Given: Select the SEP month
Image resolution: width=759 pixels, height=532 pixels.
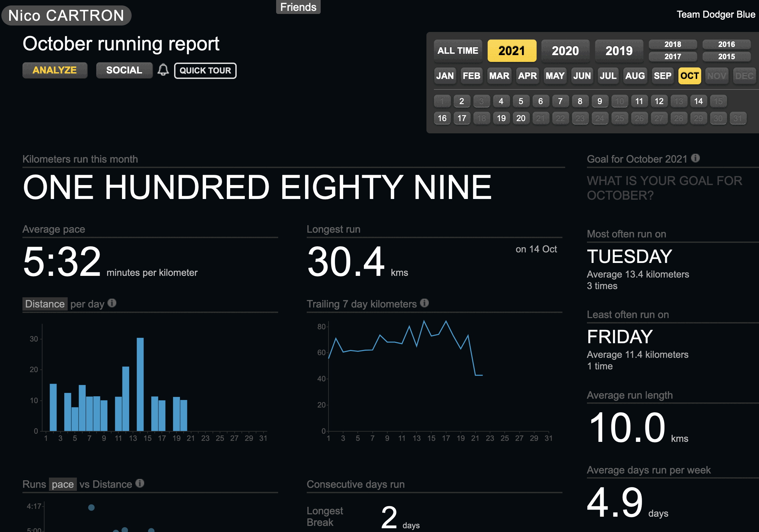Looking at the screenshot, I should tap(662, 76).
